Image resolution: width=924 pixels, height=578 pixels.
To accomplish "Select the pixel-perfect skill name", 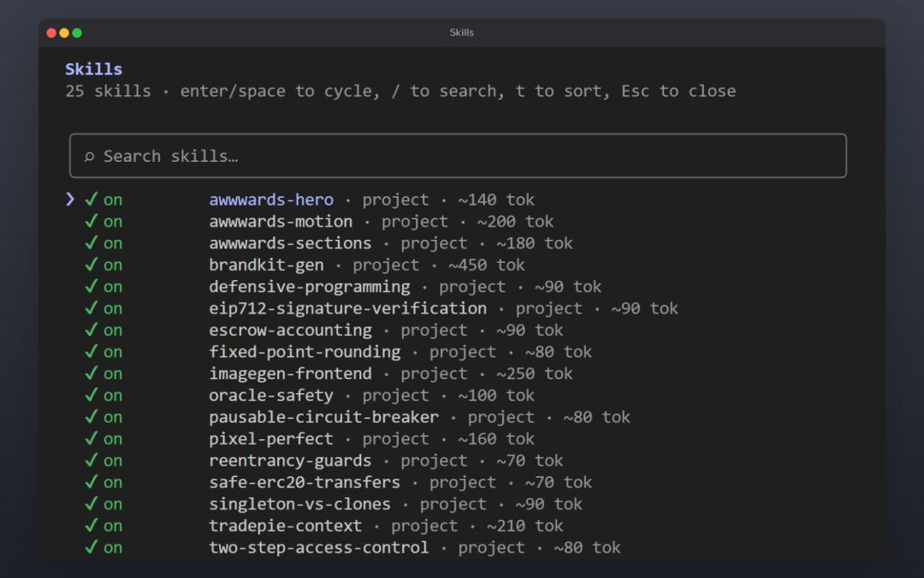I will click(x=271, y=439).
